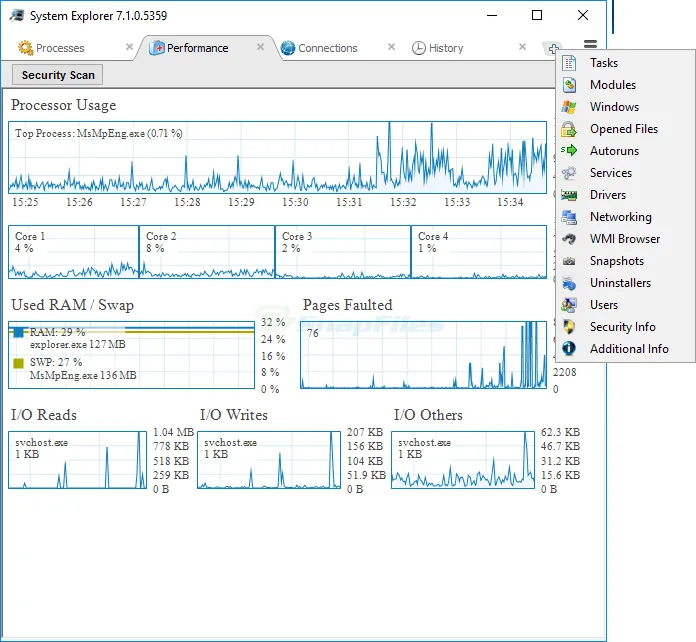The image size is (696, 642).
Task: Open the WMI Browser entry
Action: click(x=625, y=239)
